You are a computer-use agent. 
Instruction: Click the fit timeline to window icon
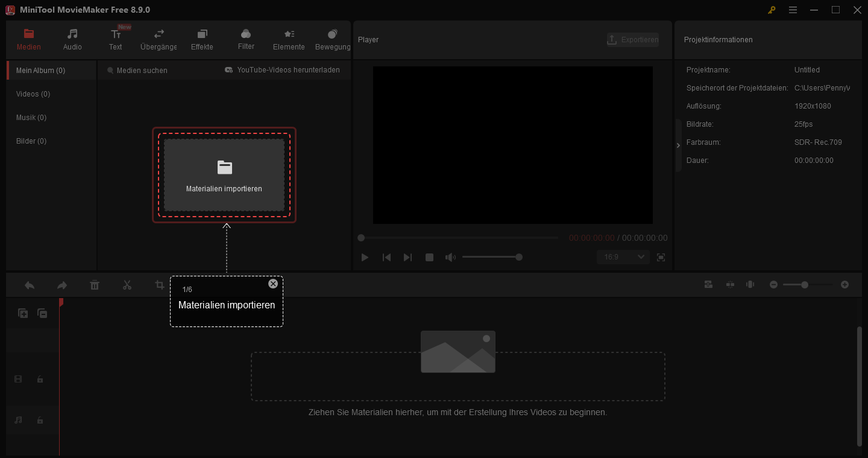pos(750,285)
